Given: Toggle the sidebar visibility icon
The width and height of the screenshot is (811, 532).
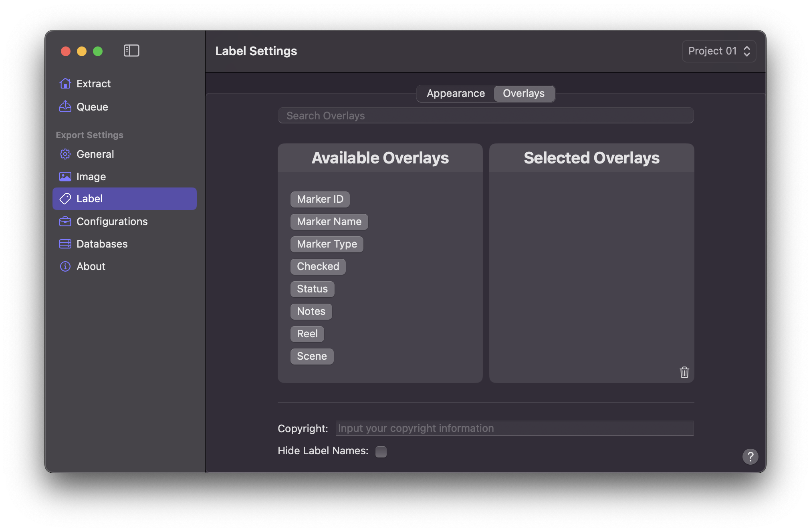Looking at the screenshot, I should [131, 51].
